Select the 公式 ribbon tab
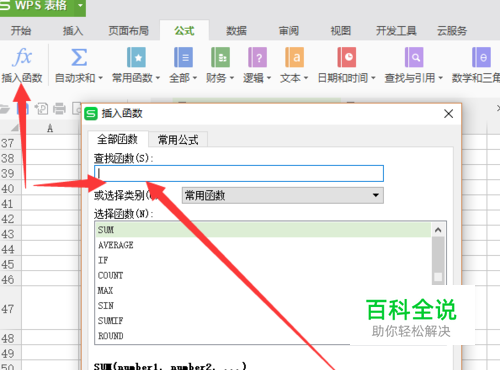Screen dimensions: 500x370 click(x=184, y=31)
